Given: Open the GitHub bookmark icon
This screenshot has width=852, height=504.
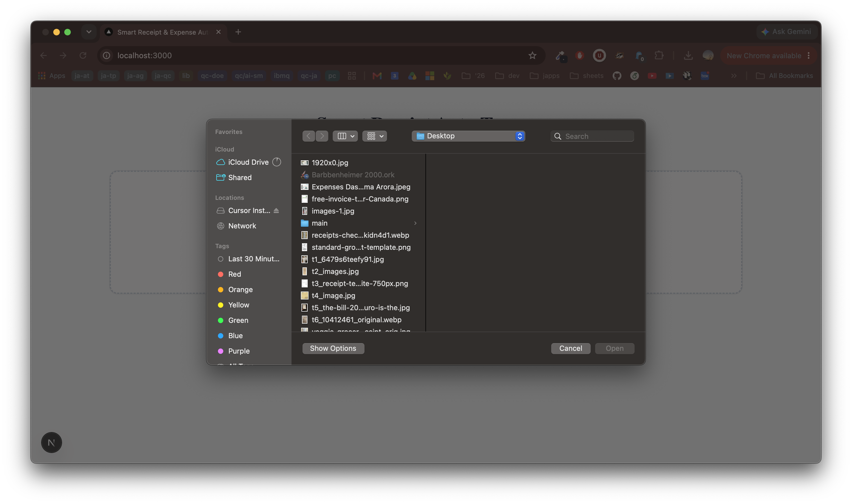Looking at the screenshot, I should [x=617, y=76].
